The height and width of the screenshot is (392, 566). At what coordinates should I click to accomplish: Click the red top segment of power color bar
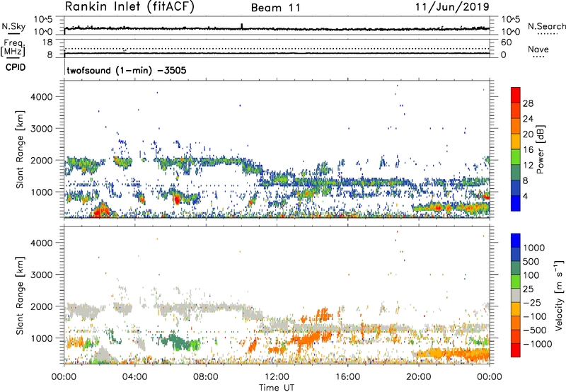tap(516, 95)
